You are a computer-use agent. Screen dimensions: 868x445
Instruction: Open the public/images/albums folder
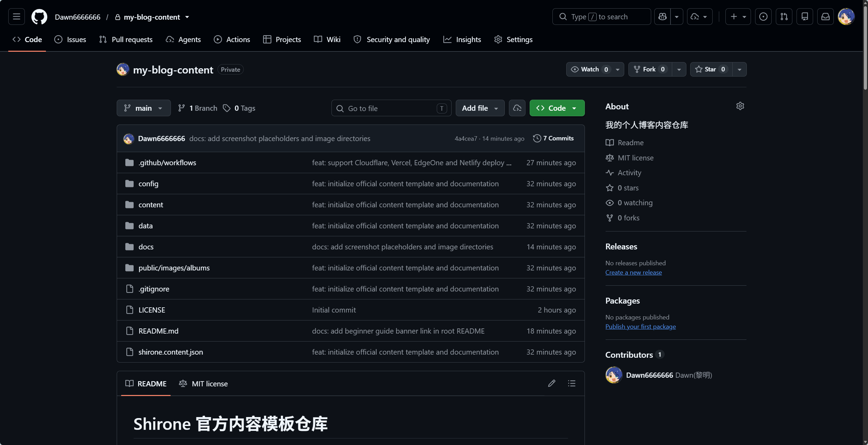(x=174, y=268)
